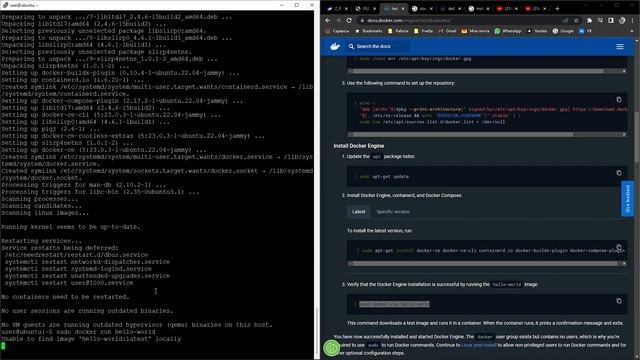
Task: Copy the sudo apt-get update command
Action: point(619,173)
